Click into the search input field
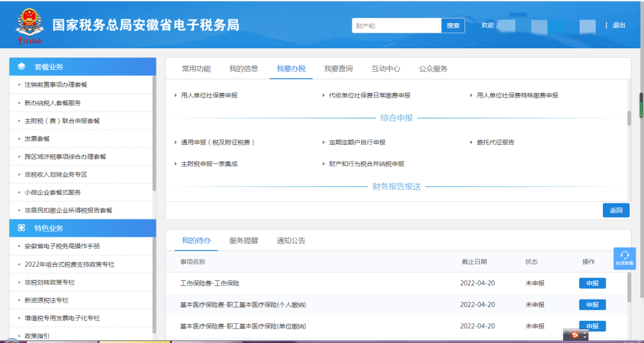 click(396, 26)
